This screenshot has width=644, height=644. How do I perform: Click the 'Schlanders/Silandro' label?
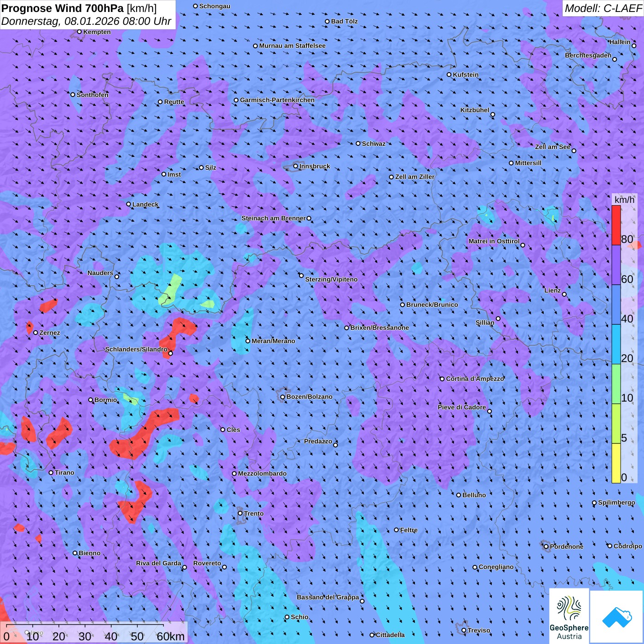click(136, 349)
